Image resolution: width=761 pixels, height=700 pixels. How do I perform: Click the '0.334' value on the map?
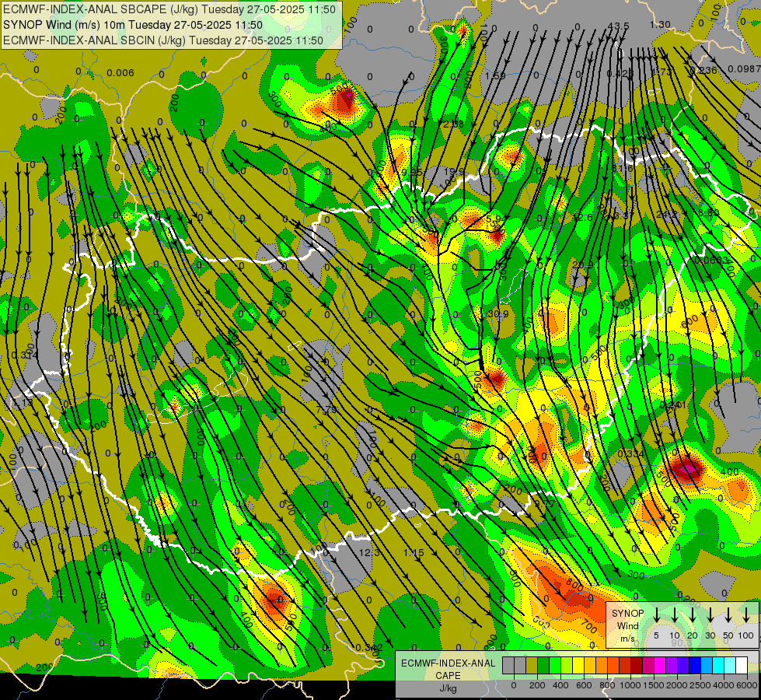click(x=631, y=453)
